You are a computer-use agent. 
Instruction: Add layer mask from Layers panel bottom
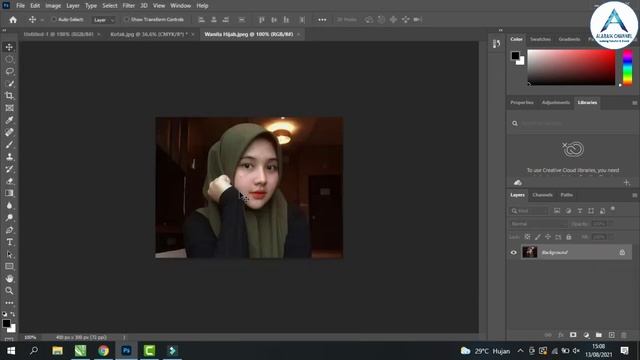573,335
